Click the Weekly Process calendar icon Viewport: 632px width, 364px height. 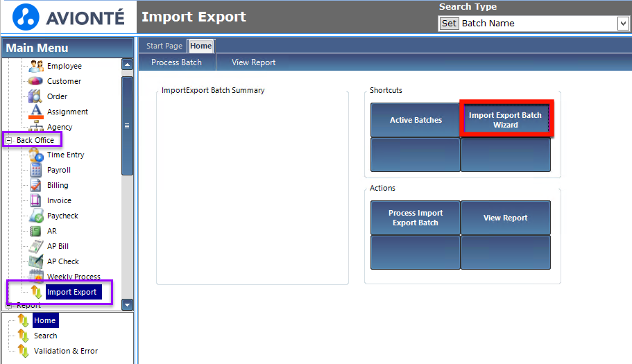point(36,275)
